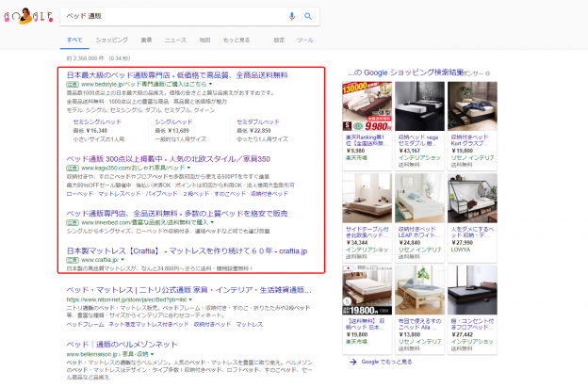Open the 収納付きベッド Kurt グラスブ product image
Screen dimensions: 588x387
click(472, 106)
